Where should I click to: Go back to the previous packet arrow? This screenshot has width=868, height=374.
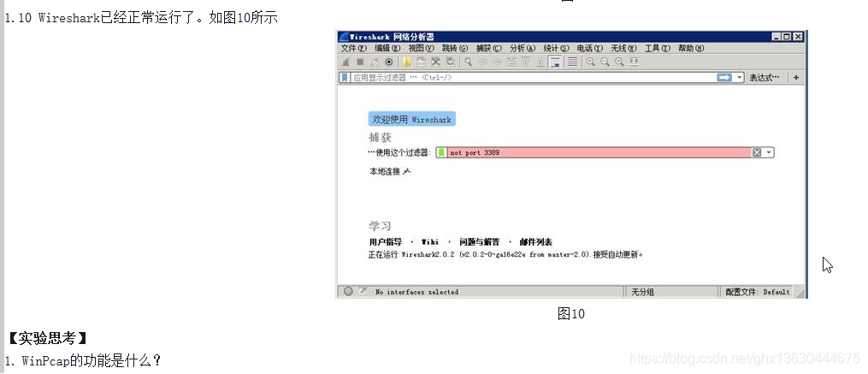tap(482, 62)
